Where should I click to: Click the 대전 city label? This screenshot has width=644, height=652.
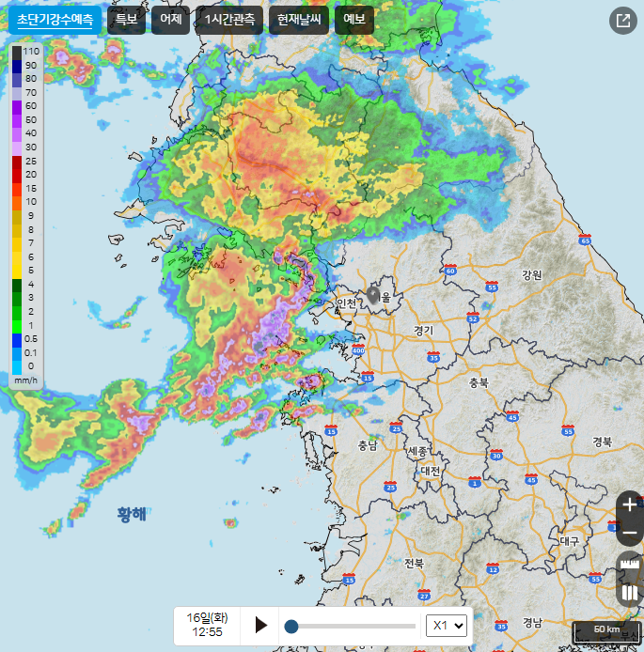tap(431, 471)
